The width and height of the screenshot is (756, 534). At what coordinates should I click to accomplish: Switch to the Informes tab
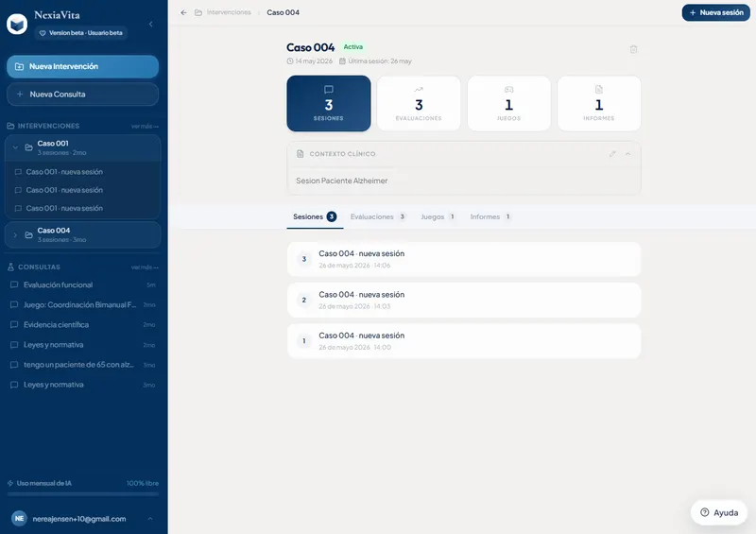pyautogui.click(x=490, y=217)
